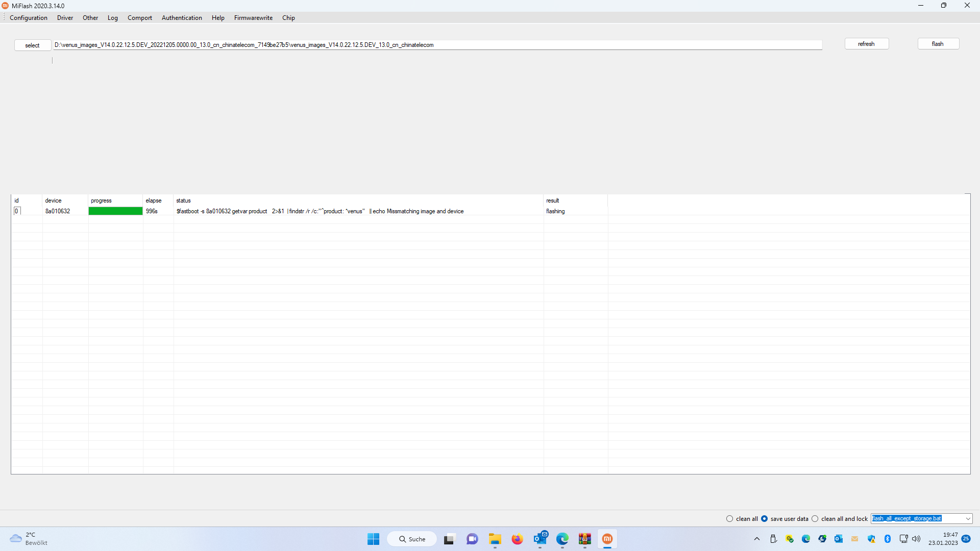Select the 'save user data' radio option

pos(764,519)
